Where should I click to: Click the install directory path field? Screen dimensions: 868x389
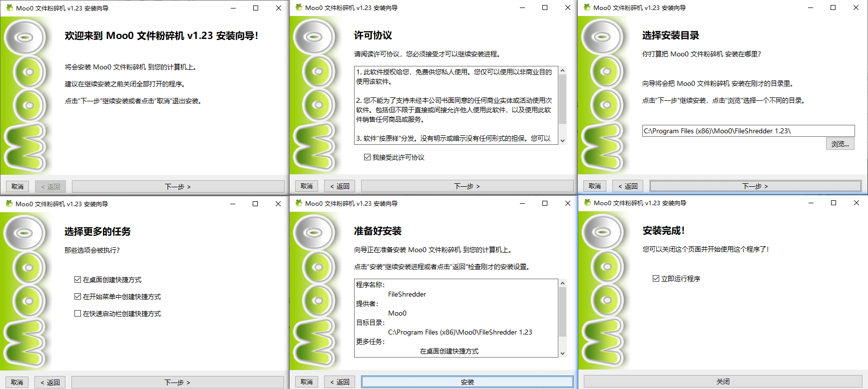coord(748,131)
